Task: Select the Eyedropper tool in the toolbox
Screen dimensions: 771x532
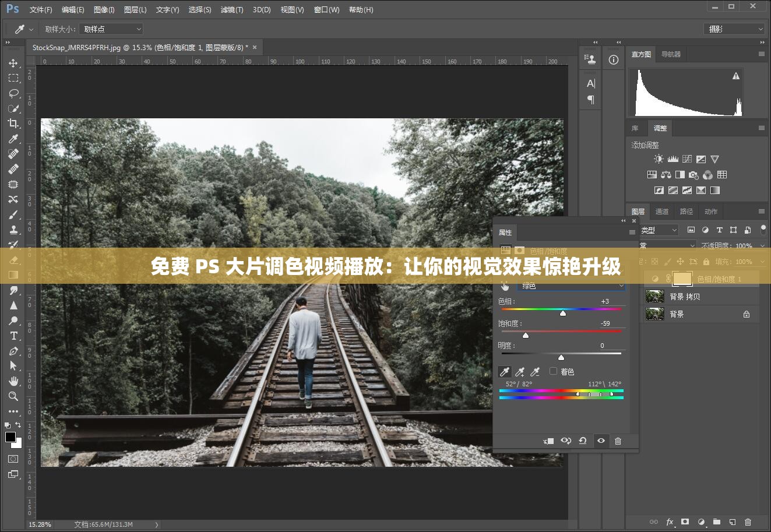Action: pyautogui.click(x=13, y=139)
